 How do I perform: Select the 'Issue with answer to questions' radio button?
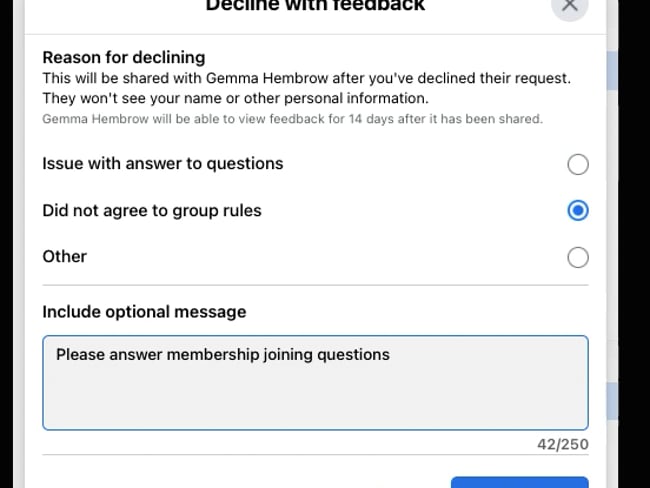[x=577, y=164]
